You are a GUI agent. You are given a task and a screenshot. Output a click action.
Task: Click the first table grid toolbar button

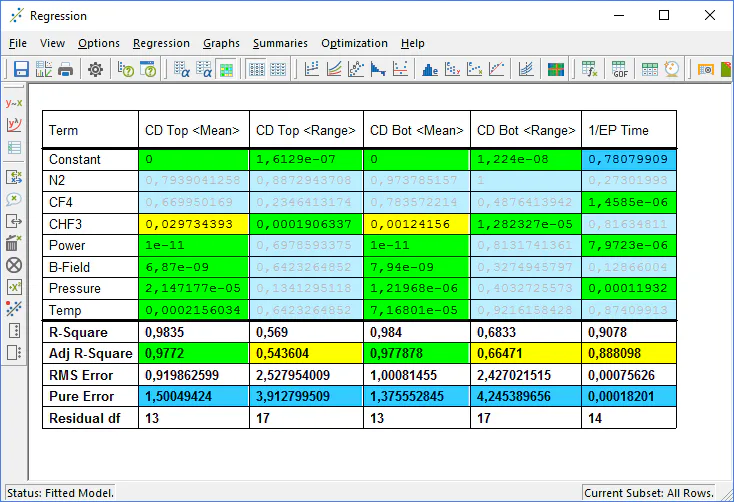(257, 70)
